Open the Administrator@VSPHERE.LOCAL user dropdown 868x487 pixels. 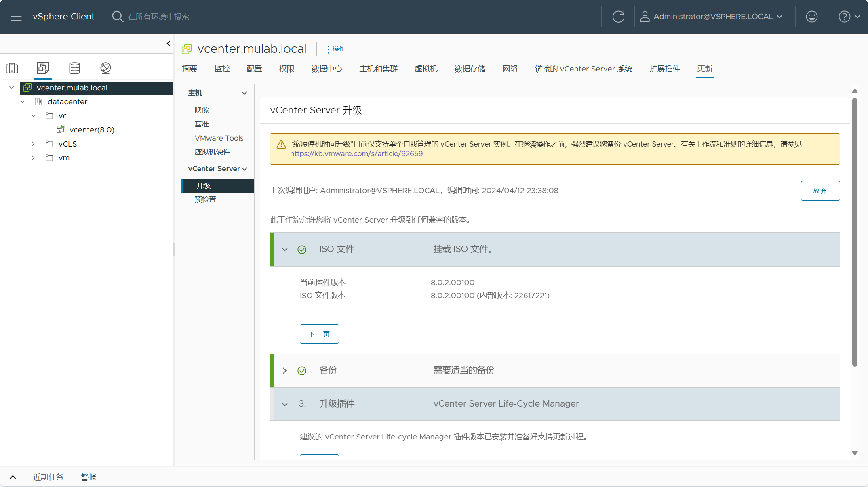point(712,17)
